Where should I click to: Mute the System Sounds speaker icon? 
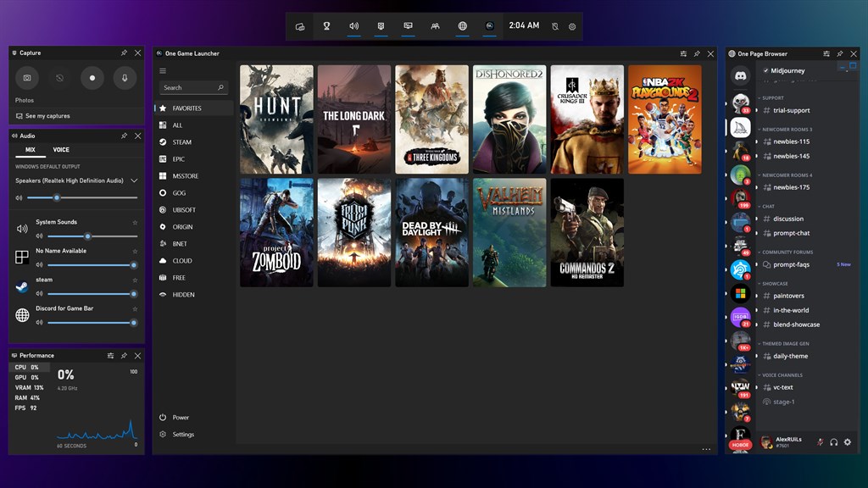pos(39,236)
